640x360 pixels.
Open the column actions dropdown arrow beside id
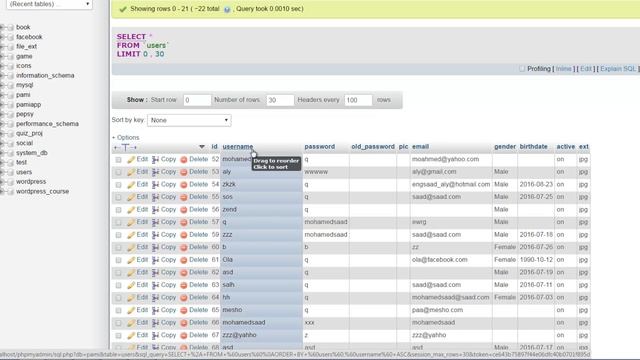click(x=202, y=147)
